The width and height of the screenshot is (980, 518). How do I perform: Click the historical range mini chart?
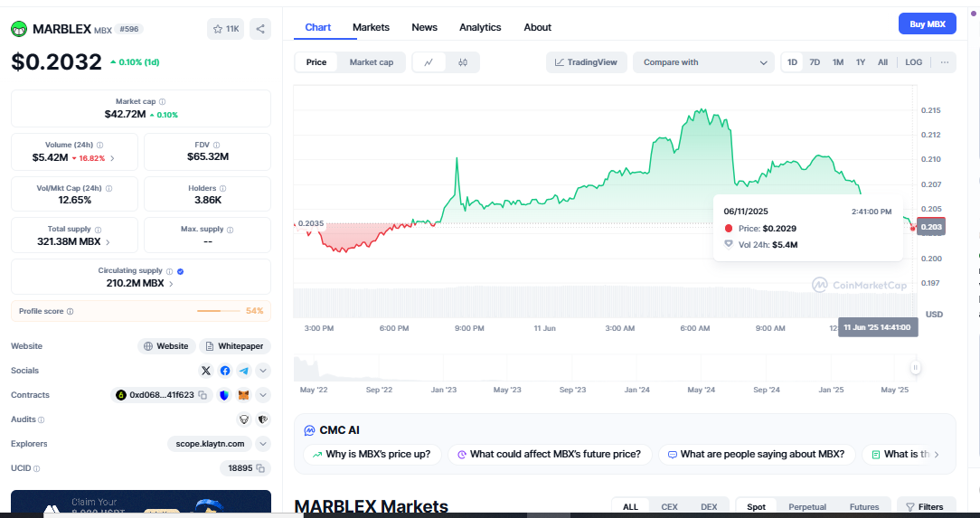[x=603, y=368]
